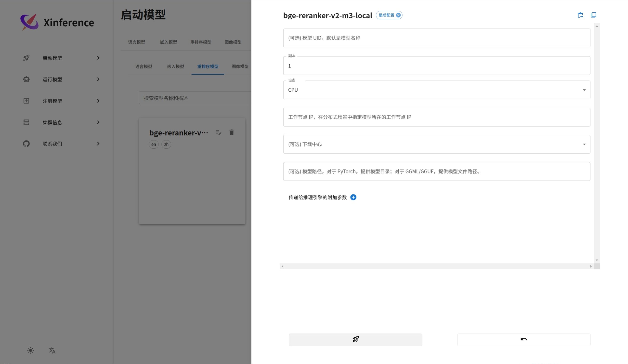This screenshot has height=364, width=628.
Task: Click the vertical scrollbar down arrow
Action: click(x=597, y=260)
